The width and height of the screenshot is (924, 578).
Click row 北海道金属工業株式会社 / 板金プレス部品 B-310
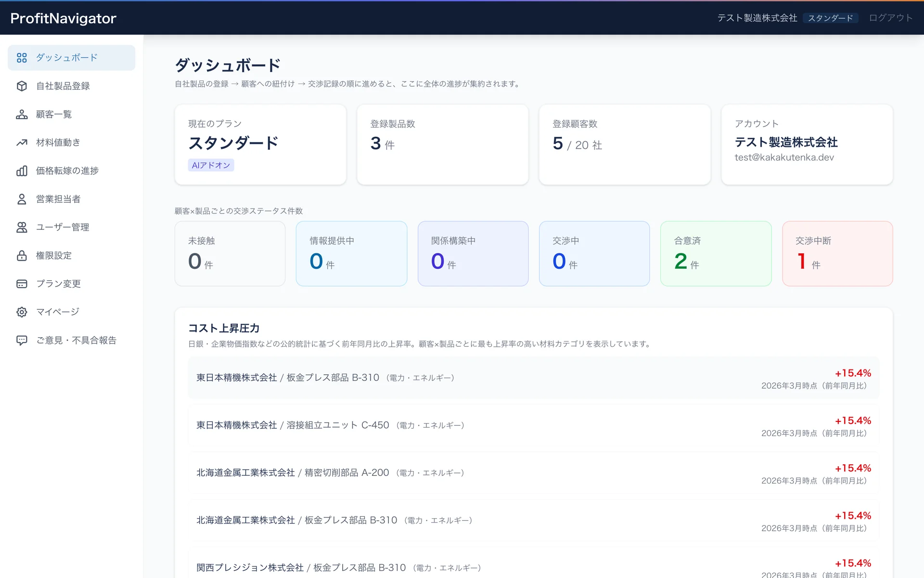(534, 521)
